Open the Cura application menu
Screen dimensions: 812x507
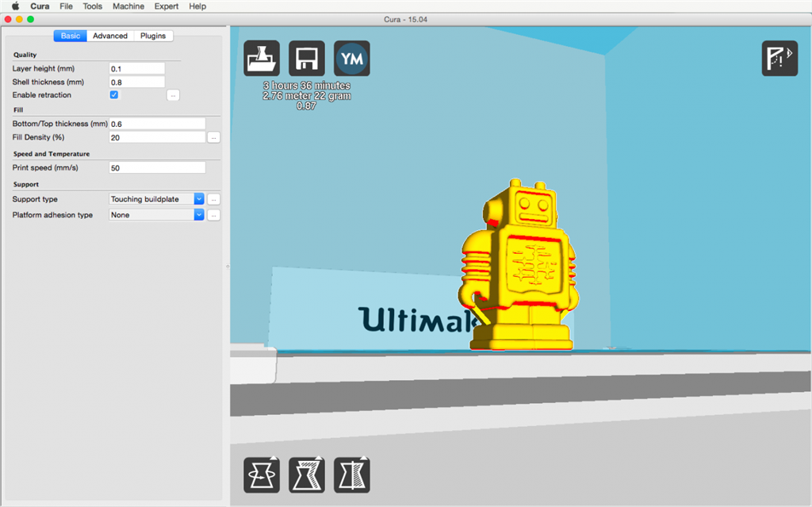40,6
